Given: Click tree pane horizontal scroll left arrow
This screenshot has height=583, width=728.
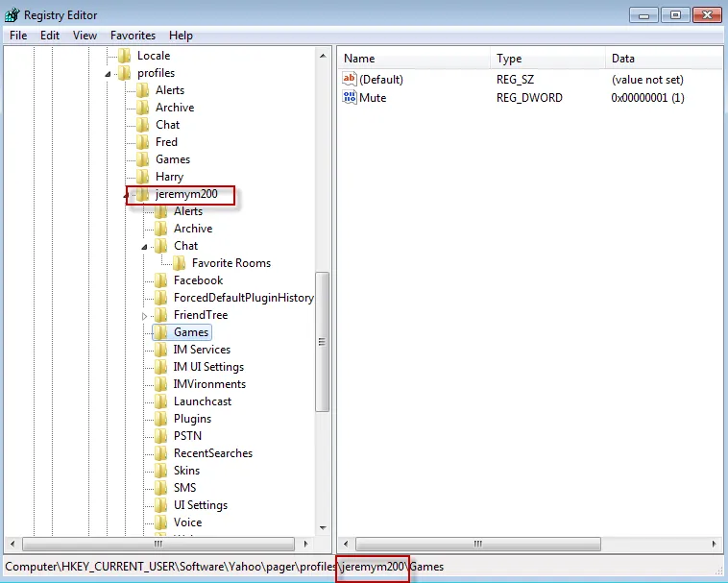Looking at the screenshot, I should point(12,544).
